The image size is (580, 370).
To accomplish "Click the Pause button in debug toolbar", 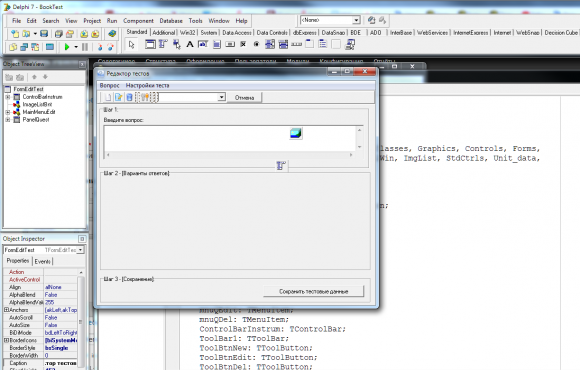I will [x=85, y=47].
